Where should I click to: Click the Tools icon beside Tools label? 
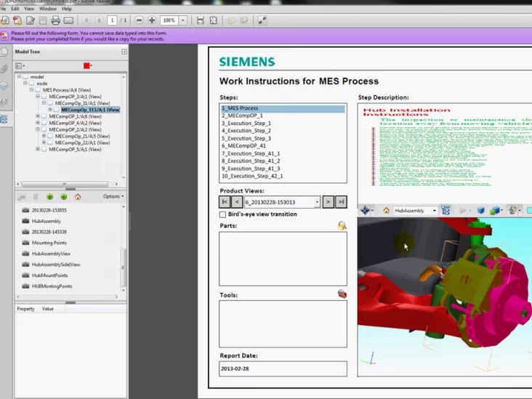click(x=342, y=294)
